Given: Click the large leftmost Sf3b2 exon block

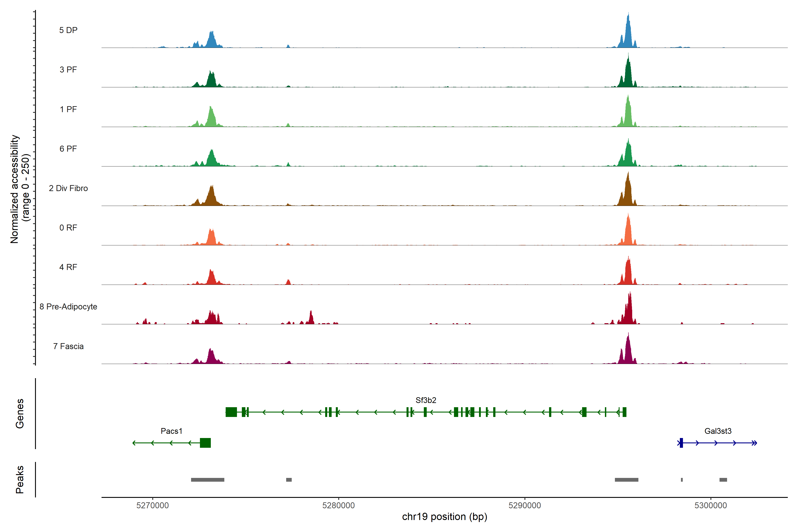Looking at the screenshot, I should (x=231, y=412).
